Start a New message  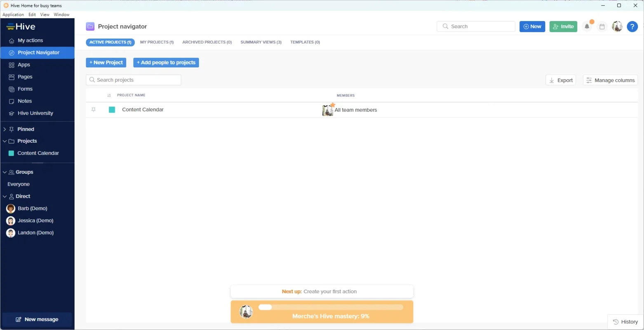point(37,319)
